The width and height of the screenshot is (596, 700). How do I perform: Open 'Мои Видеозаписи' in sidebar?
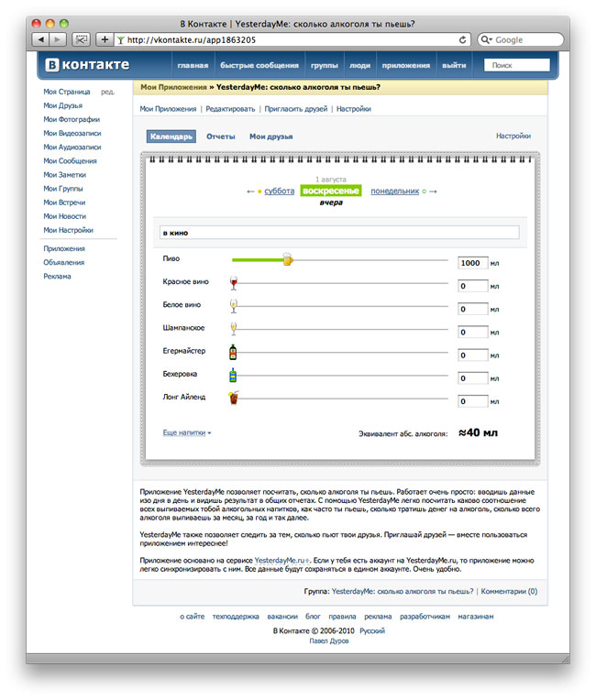(72, 133)
